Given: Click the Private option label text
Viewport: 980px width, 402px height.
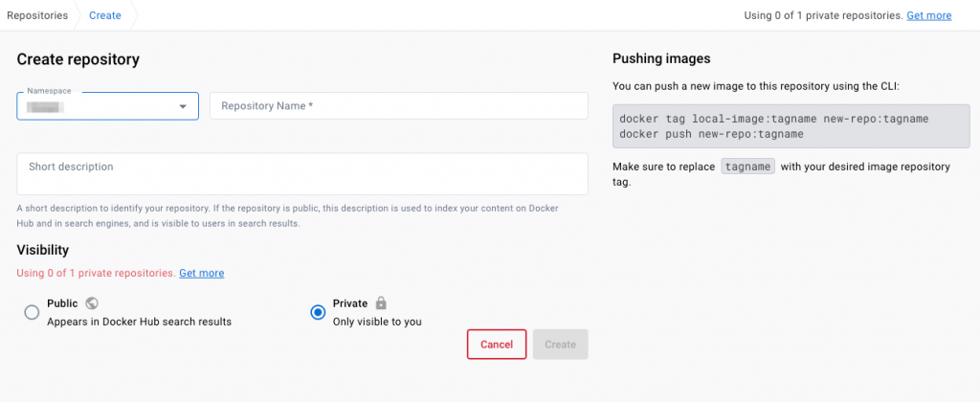Looking at the screenshot, I should (x=350, y=303).
